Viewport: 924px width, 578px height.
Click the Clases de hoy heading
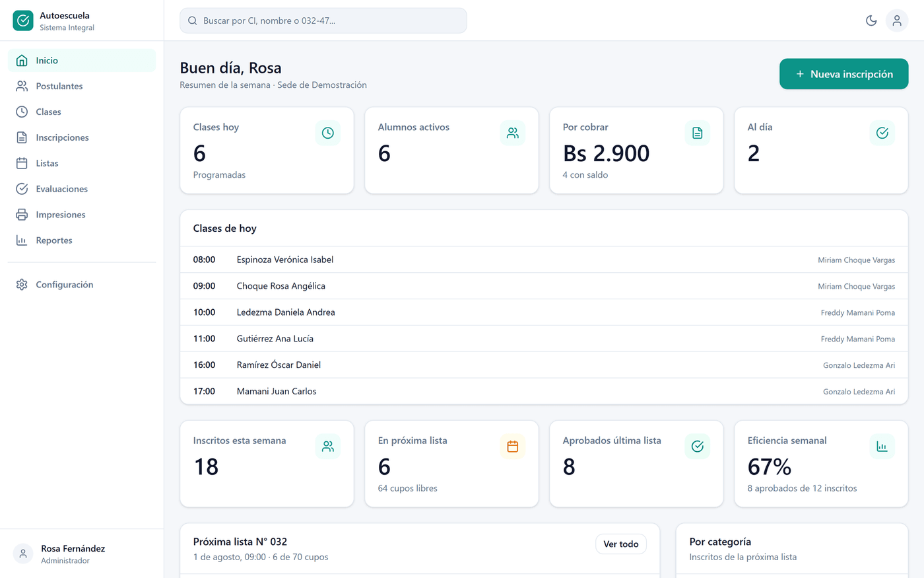tap(225, 229)
